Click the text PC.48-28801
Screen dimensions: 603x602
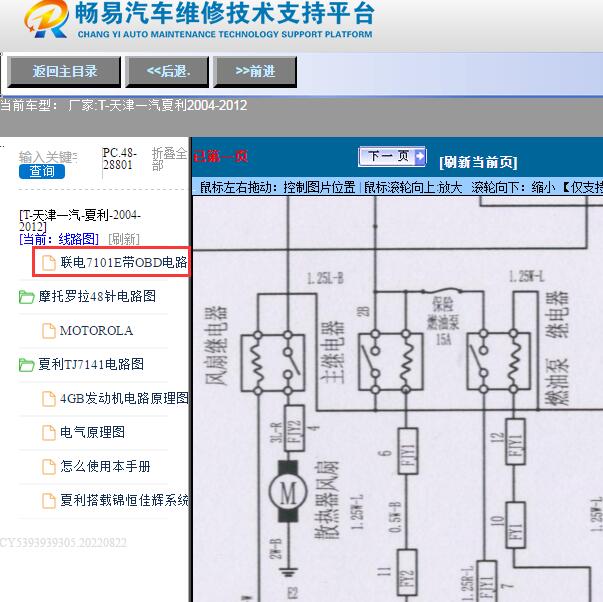(119, 159)
